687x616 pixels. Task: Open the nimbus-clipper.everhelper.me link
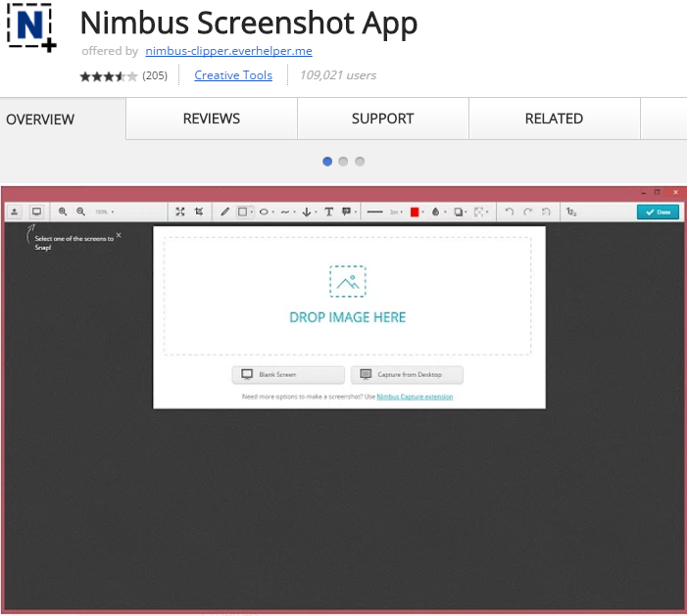click(228, 51)
